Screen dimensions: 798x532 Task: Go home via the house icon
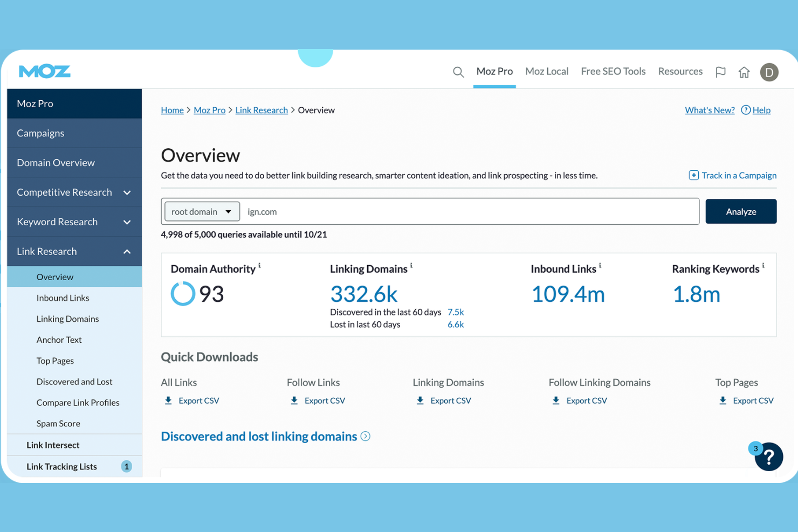click(744, 71)
